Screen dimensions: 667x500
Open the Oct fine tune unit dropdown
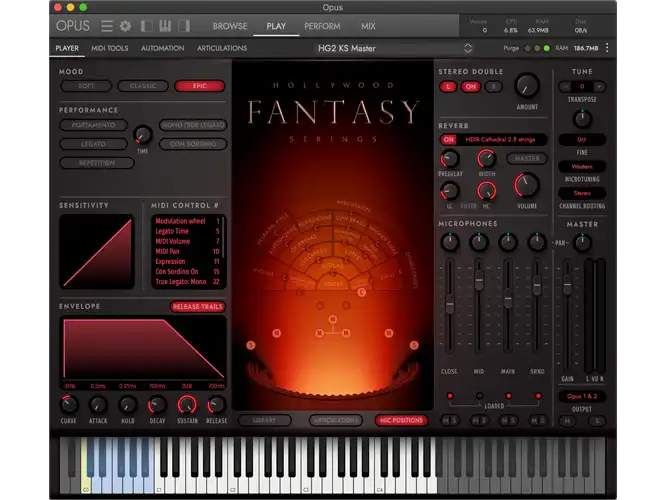tap(582, 140)
